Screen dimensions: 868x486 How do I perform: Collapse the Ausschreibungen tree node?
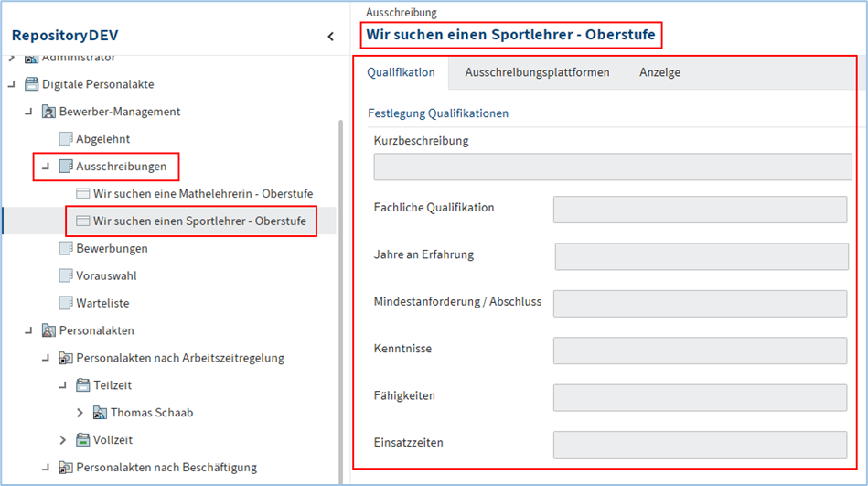coord(46,167)
